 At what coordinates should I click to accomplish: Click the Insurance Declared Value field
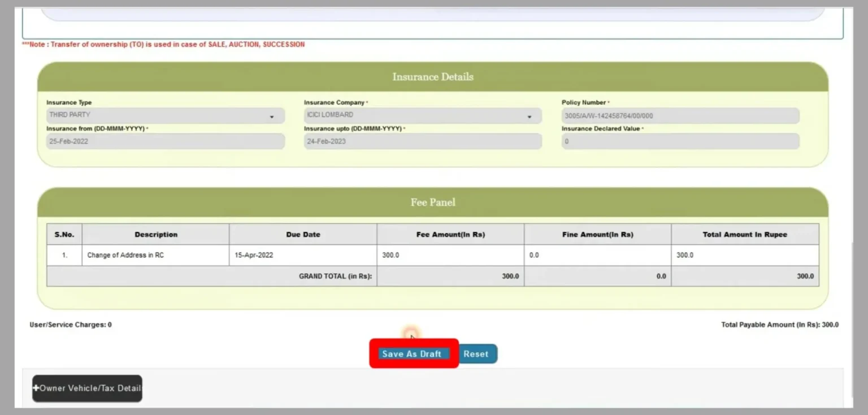point(679,141)
